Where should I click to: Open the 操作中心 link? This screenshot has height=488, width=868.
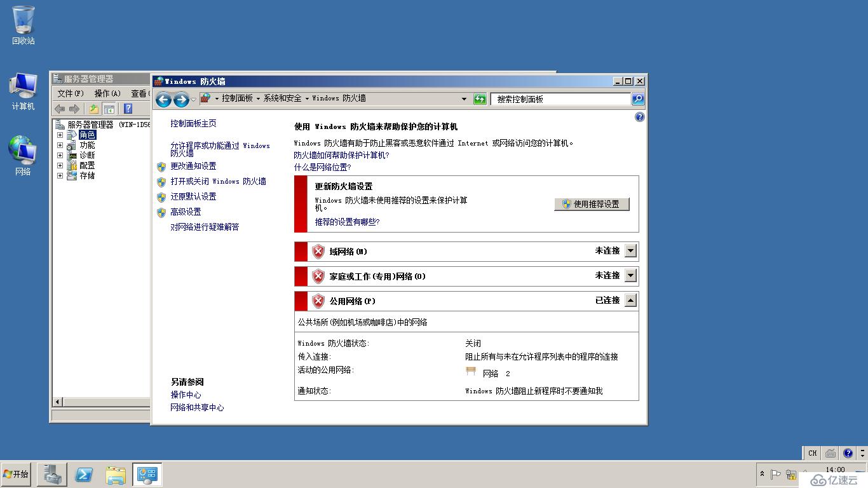coord(186,395)
